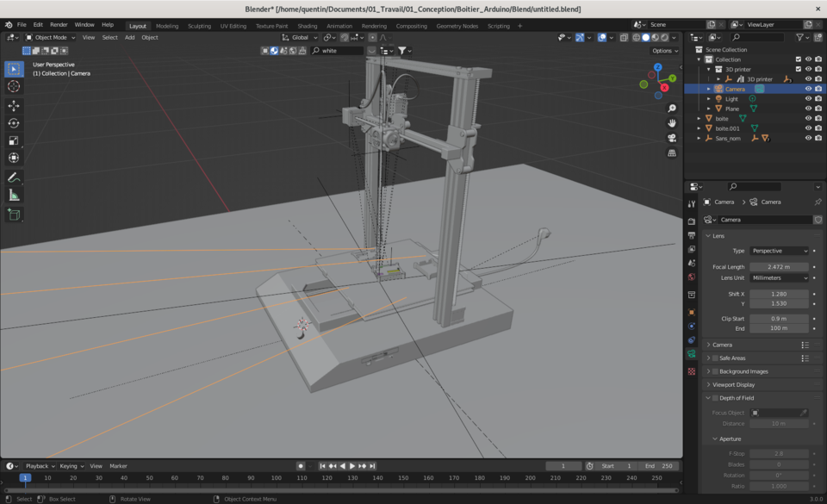Expand the boite.001 item in the Outliner
The height and width of the screenshot is (504, 827).
pos(699,128)
